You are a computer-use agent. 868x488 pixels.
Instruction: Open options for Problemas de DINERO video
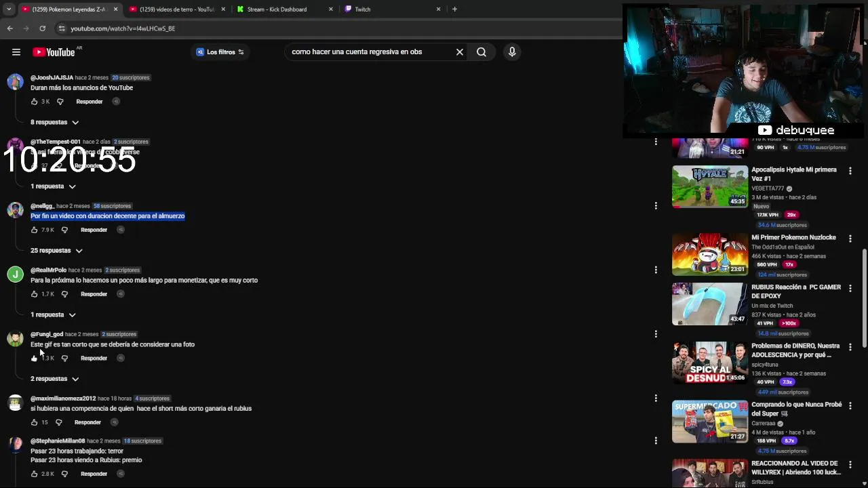[850, 347]
